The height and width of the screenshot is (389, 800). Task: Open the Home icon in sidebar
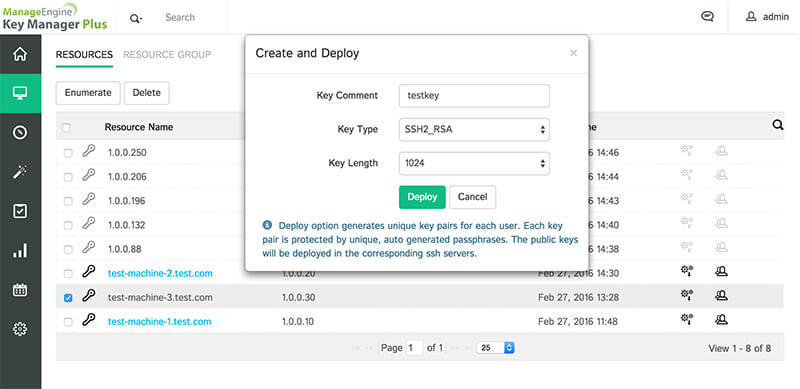tap(20, 54)
